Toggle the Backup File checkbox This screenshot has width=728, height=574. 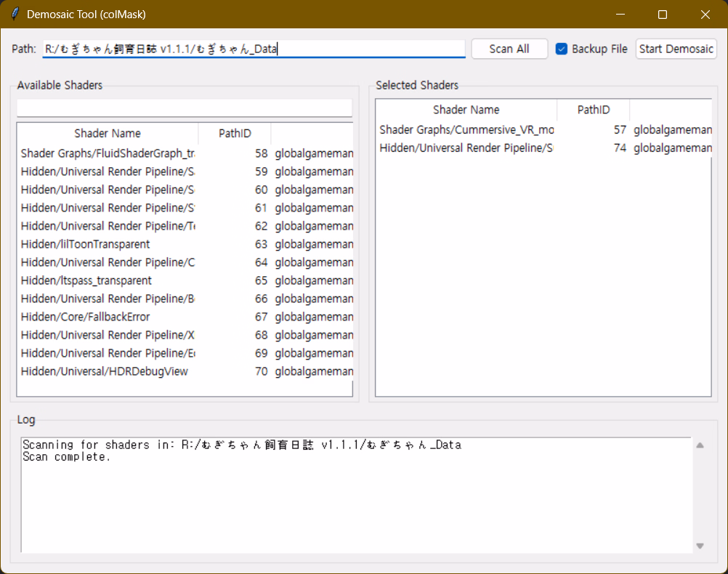pyautogui.click(x=562, y=49)
